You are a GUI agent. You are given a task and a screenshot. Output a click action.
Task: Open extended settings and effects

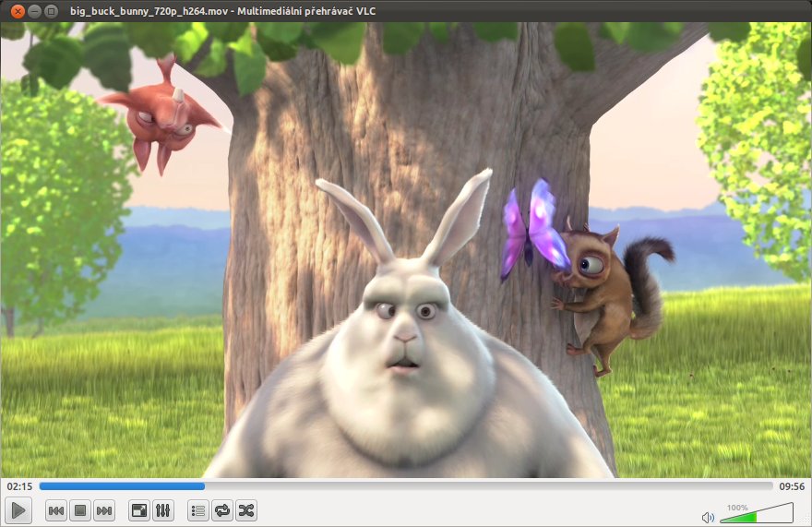[163, 511]
